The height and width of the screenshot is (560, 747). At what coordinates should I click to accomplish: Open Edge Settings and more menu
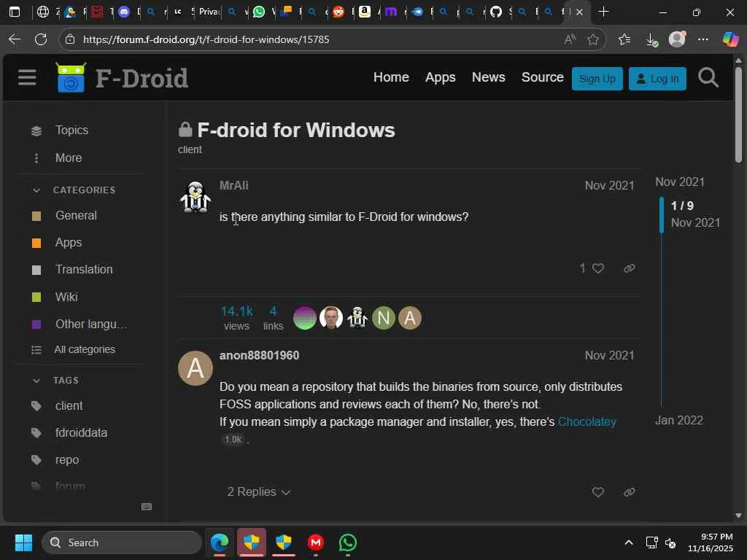click(703, 39)
